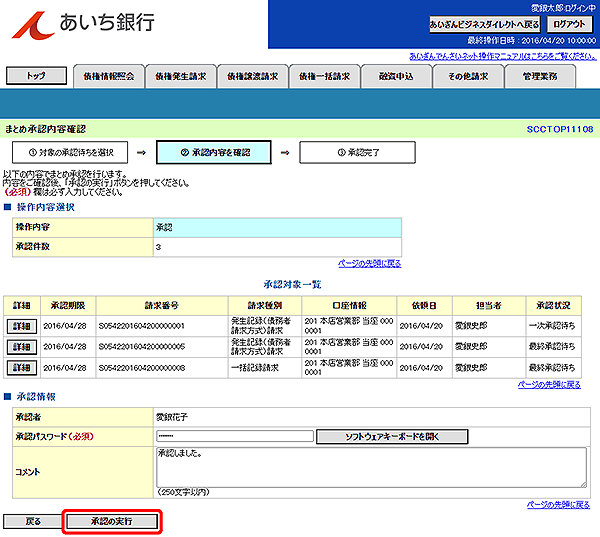This screenshot has height=537, width=600.
Task: Click 詳細 button for the 一括記録請求 row
Action: pyautogui.click(x=22, y=367)
